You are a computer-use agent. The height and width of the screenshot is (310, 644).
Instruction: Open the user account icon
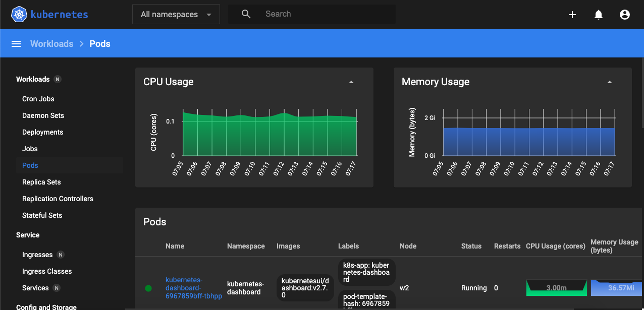click(x=625, y=15)
